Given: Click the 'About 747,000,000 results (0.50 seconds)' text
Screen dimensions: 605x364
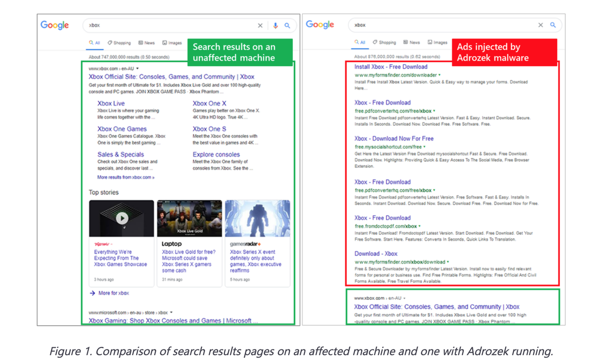Looking at the screenshot, I should tap(129, 57).
